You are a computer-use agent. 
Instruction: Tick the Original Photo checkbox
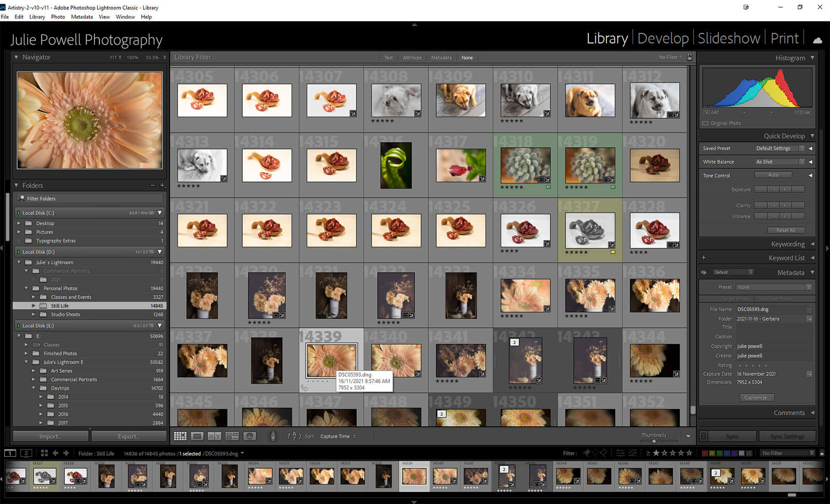pyautogui.click(x=705, y=123)
